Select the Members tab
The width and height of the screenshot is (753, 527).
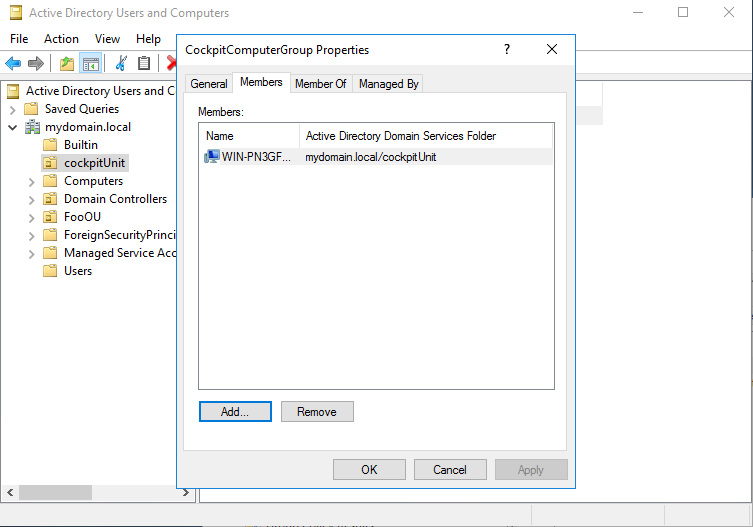pyautogui.click(x=261, y=82)
